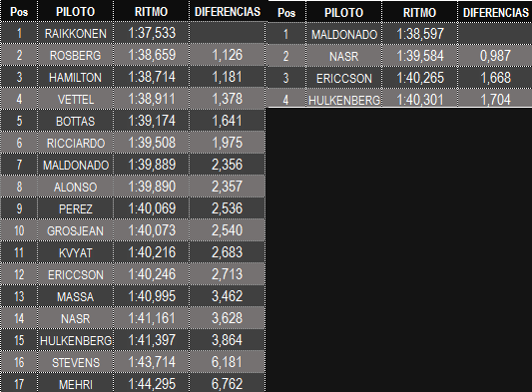Click the PILOTO header in the left table
The width and height of the screenshot is (532, 392).
click(75, 12)
